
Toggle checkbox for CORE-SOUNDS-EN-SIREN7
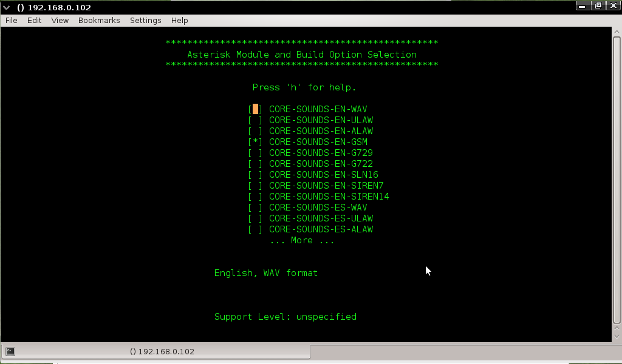tap(255, 186)
